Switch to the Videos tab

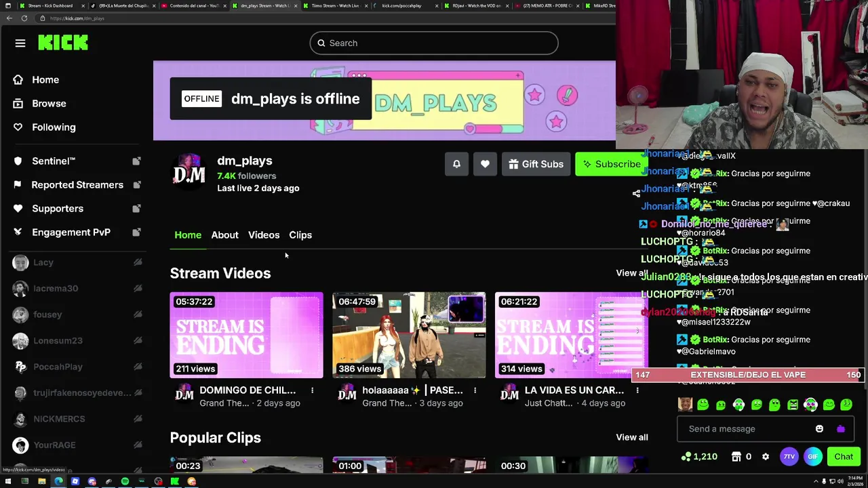coord(264,235)
